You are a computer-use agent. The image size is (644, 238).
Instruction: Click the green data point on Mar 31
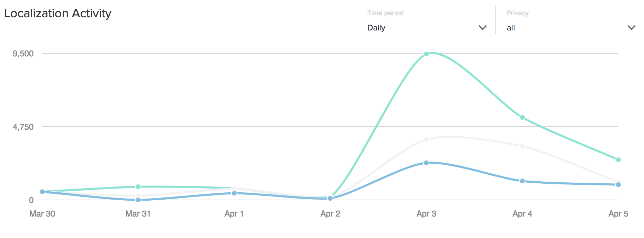pyautogui.click(x=138, y=187)
